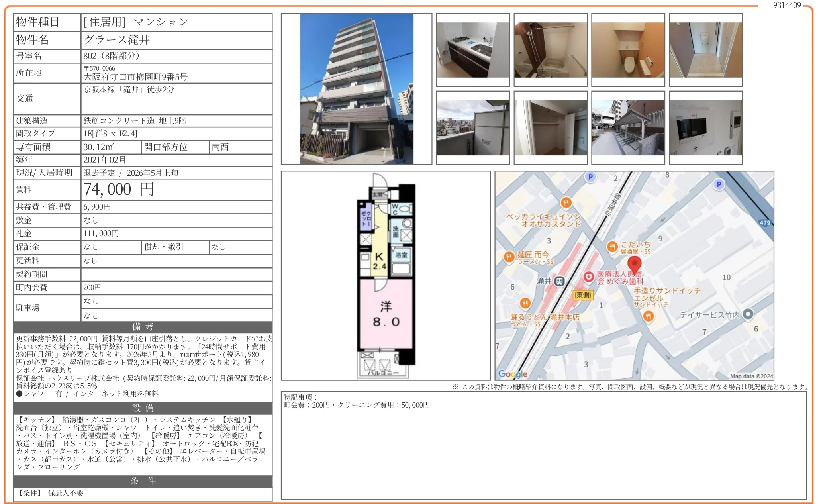Click デイサービス竹内 gray place marker
The width and height of the screenshot is (819, 504).
coord(748,314)
